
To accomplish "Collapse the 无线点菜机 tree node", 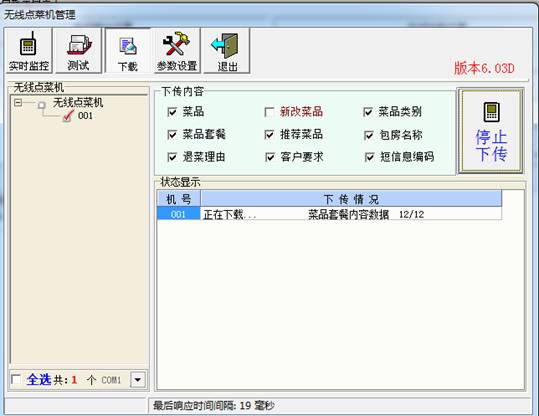I will tap(18, 102).
